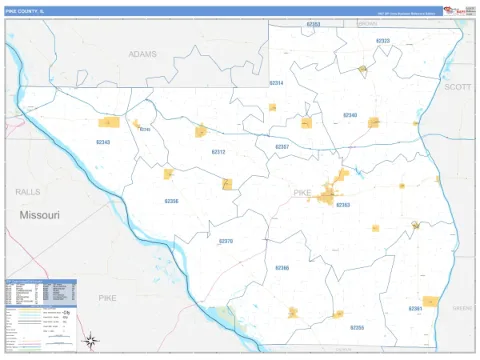Open the ZIP code index table in legend

41,292
